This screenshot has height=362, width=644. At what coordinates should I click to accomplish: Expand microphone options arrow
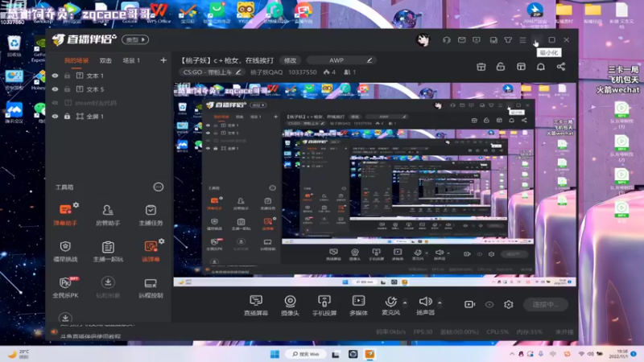tap(405, 303)
